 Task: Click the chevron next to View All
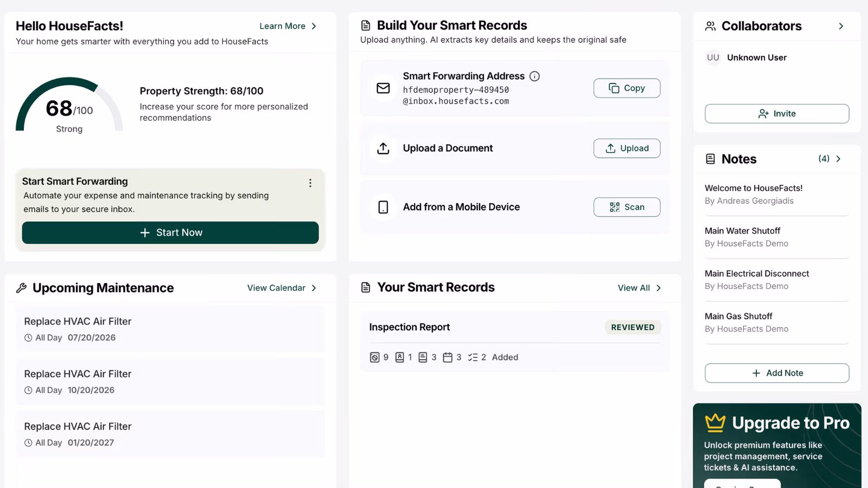[x=659, y=288]
